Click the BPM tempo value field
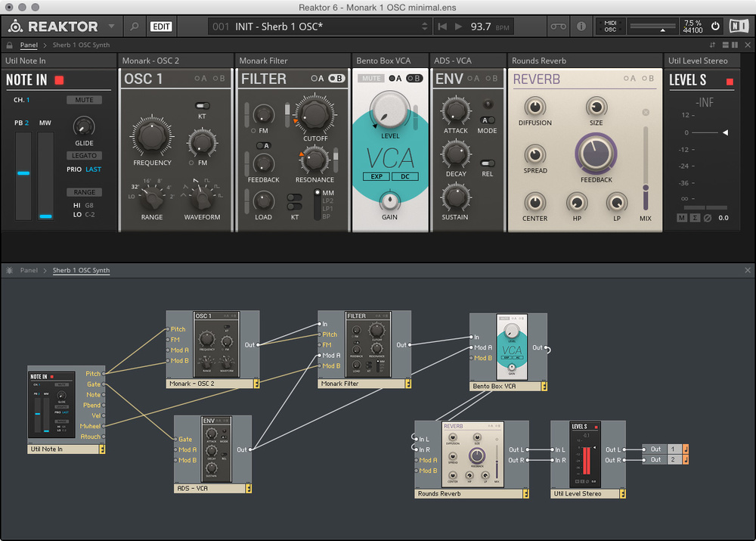Image resolution: width=756 pixels, height=541 pixels. (481, 26)
